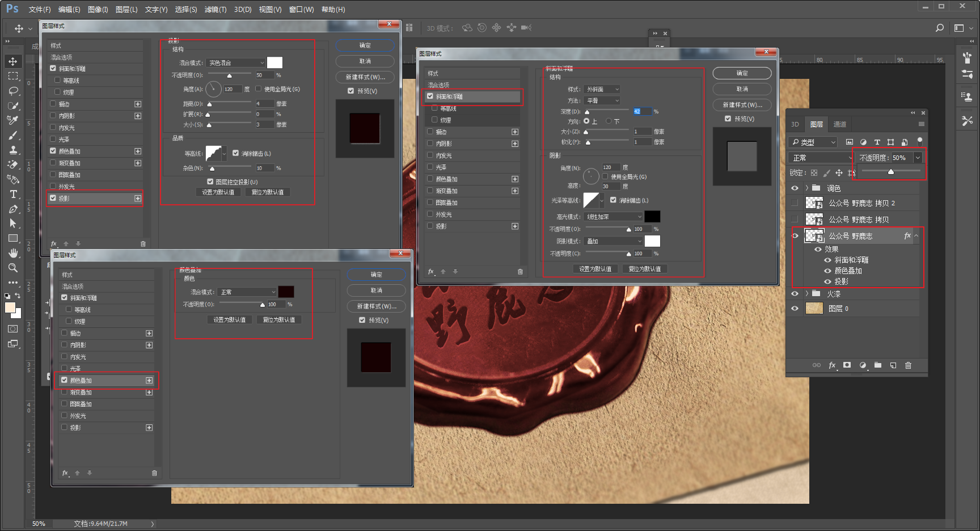Click the 深度 value field showing 42
980x531 pixels.
click(642, 112)
